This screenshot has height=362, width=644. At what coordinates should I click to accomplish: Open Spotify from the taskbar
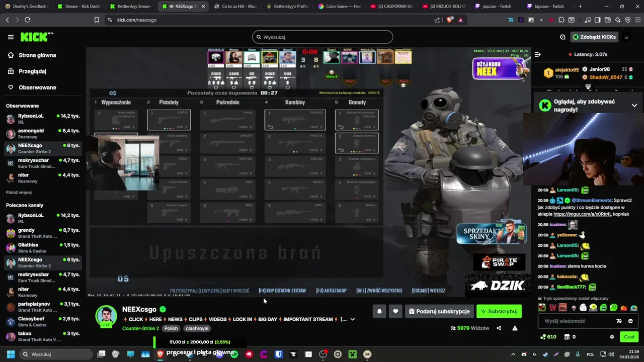coord(234,354)
